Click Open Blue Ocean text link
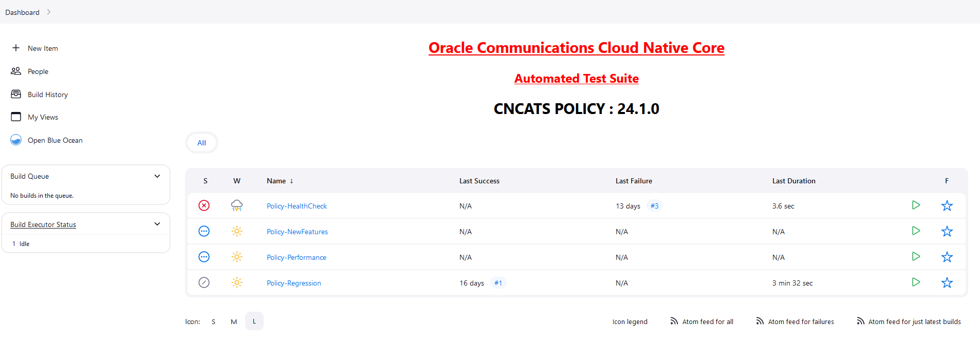Image resolution: width=980 pixels, height=341 pixels. pos(55,140)
